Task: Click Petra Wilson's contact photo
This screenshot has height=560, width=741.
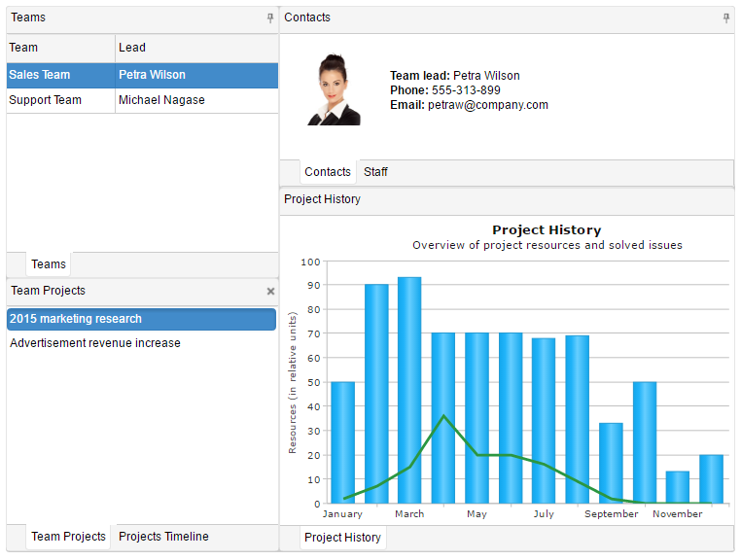Action: (x=335, y=90)
